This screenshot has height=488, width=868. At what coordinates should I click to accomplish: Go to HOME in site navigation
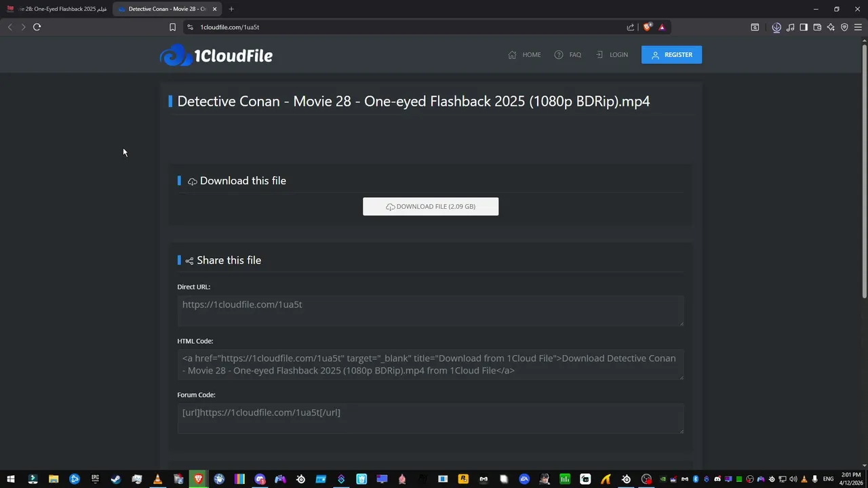524,55
